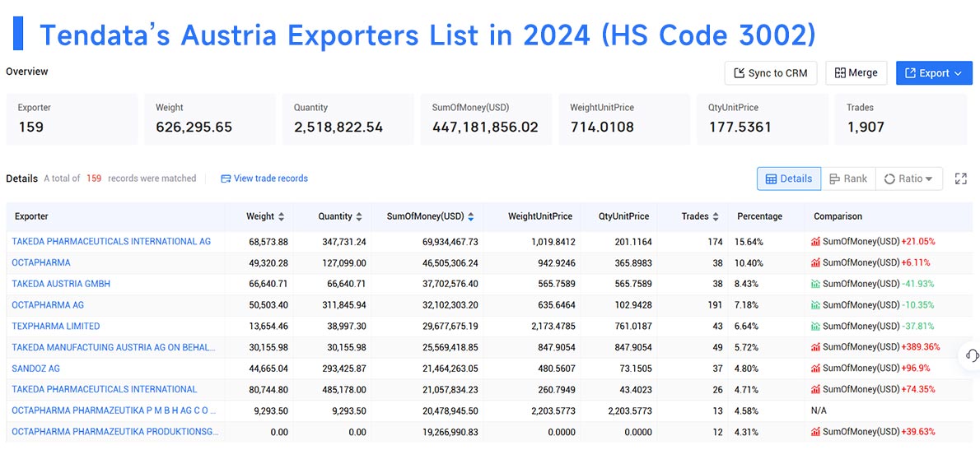Open TAKEDA AUSTRIA GMBH exporter link
Viewport: 980px width, 450px height.
[61, 283]
